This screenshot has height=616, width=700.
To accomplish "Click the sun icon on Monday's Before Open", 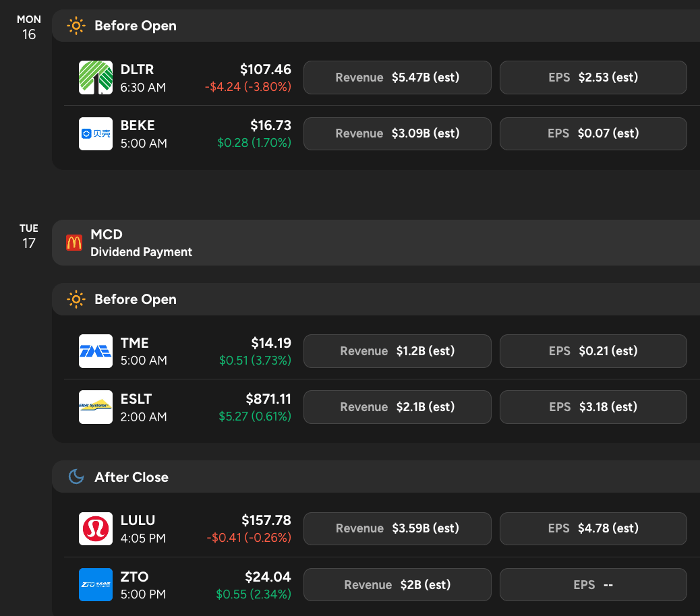I will click(x=76, y=26).
